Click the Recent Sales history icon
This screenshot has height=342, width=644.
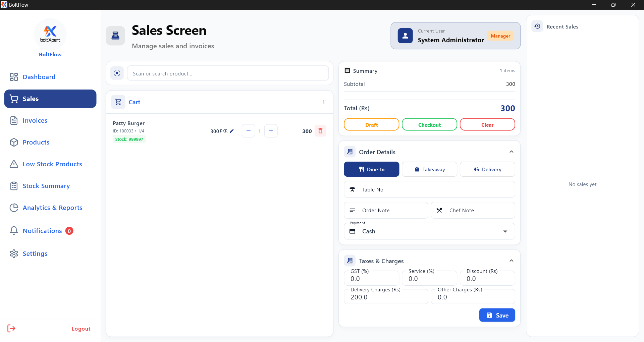click(x=537, y=26)
